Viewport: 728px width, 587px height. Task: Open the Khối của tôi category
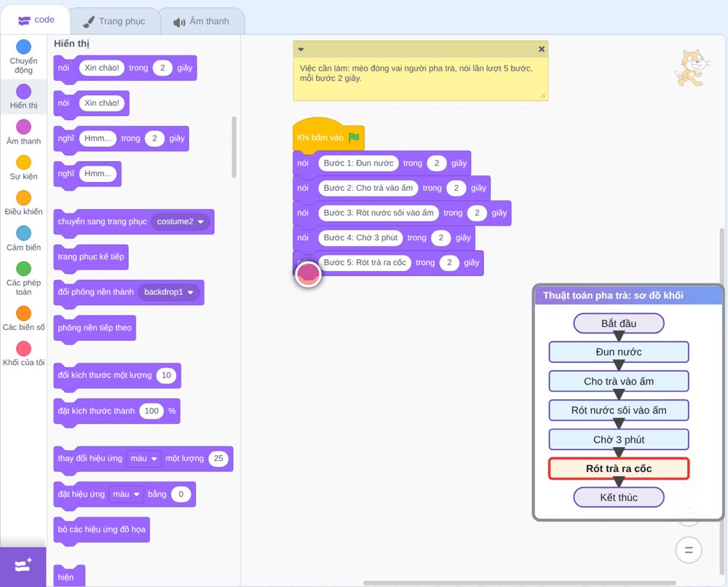coord(24,354)
